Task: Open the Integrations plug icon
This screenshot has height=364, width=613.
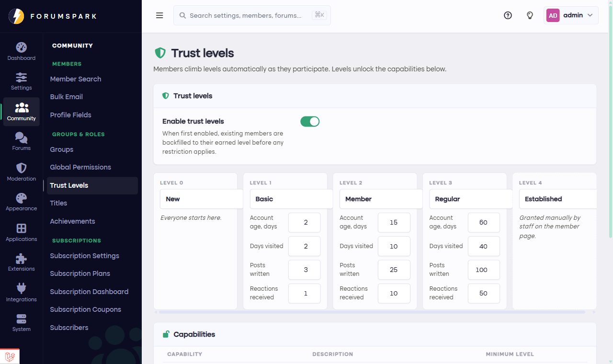Action: click(x=21, y=288)
